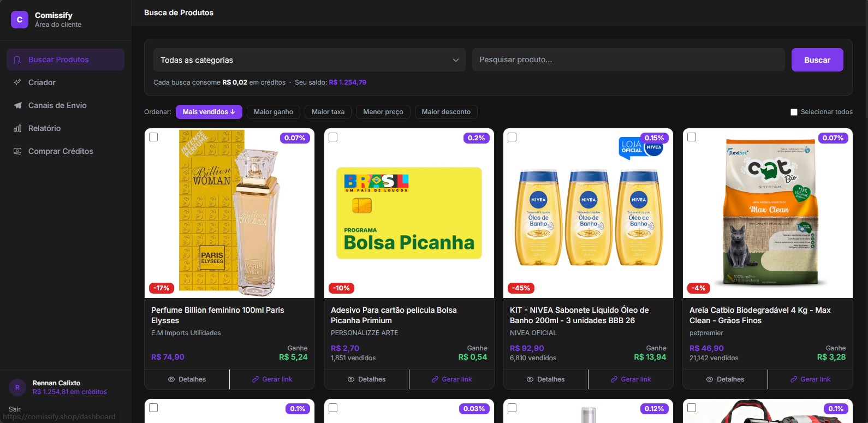Screen dimensions: 868x423
Task: Click the '-45%' discount badge on NIVEA kit
Action: tap(521, 288)
